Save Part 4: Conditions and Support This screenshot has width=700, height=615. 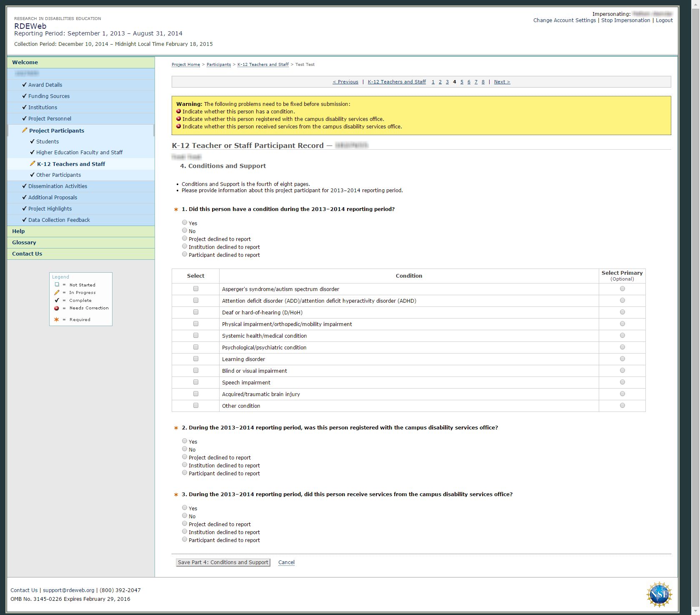[223, 562]
